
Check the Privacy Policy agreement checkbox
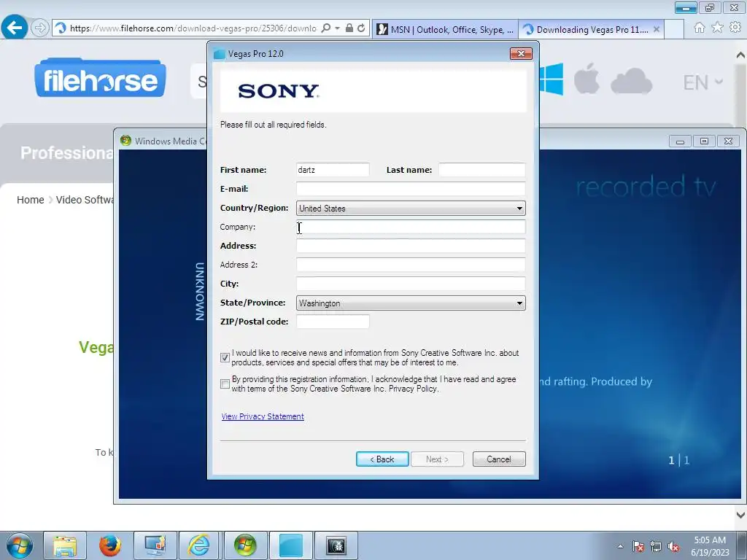tap(225, 384)
